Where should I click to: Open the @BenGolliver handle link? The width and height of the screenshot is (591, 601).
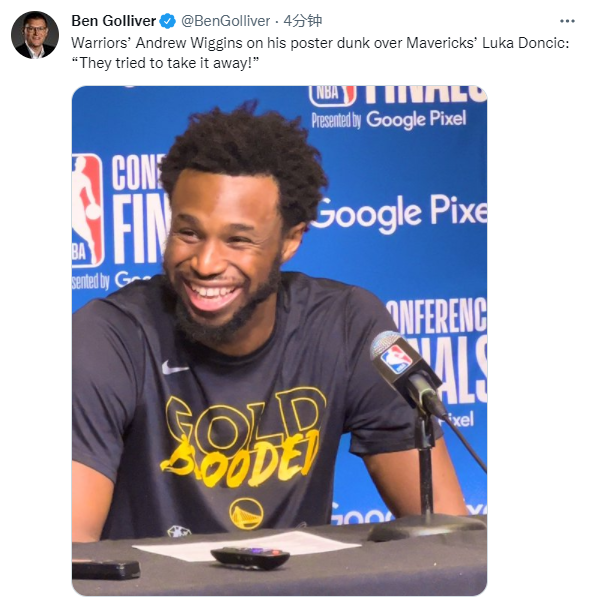coord(225,21)
